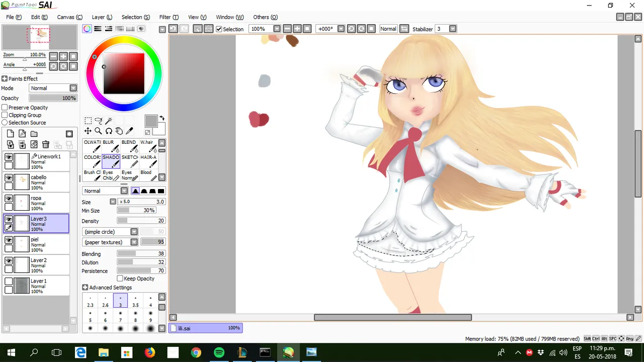Image resolution: width=644 pixels, height=362 pixels.
Task: Open the brush blend mode Normal dropdown
Action: (x=124, y=191)
